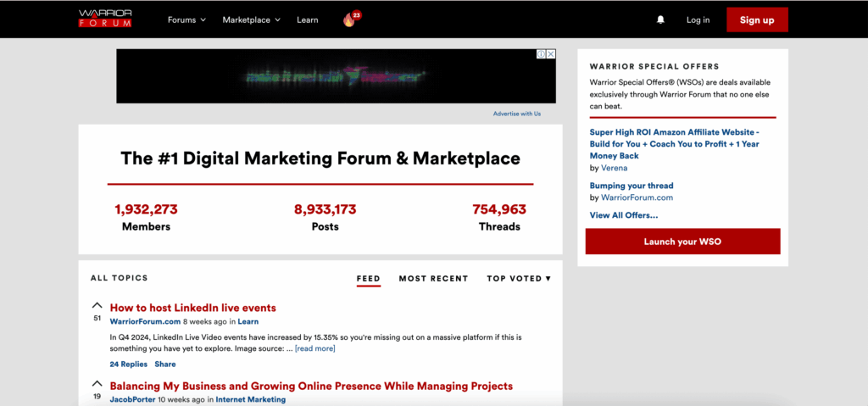Click the 1,932,273 Members count
868x406 pixels.
click(146, 209)
